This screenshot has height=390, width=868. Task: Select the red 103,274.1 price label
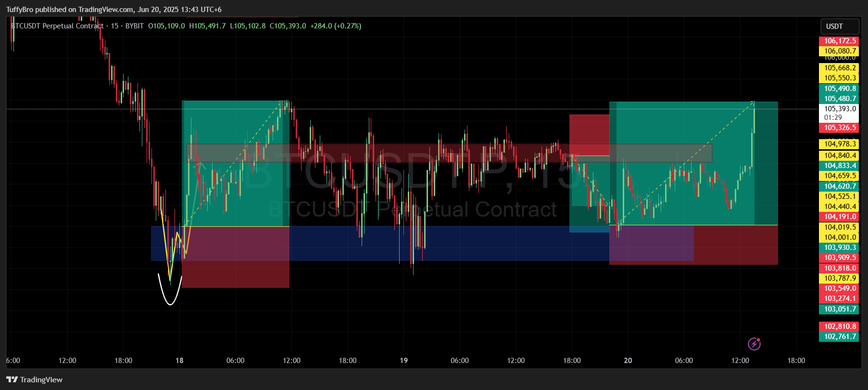tap(839, 299)
